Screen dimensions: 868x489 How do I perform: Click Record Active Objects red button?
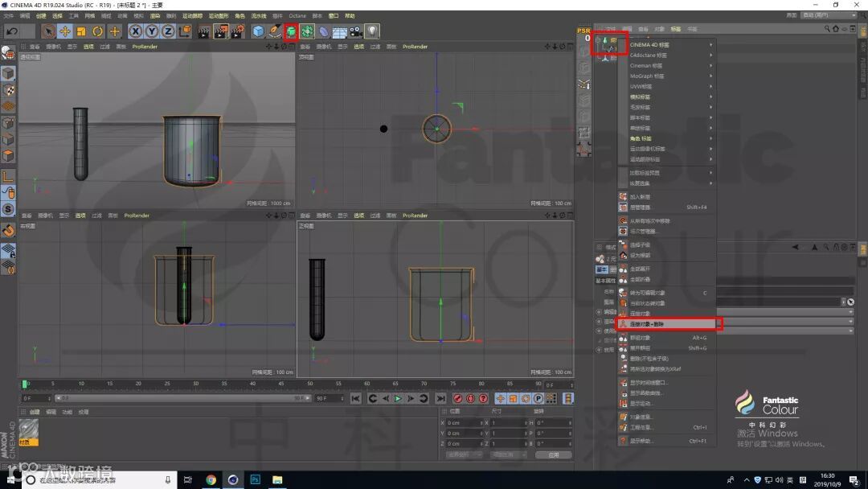point(458,399)
